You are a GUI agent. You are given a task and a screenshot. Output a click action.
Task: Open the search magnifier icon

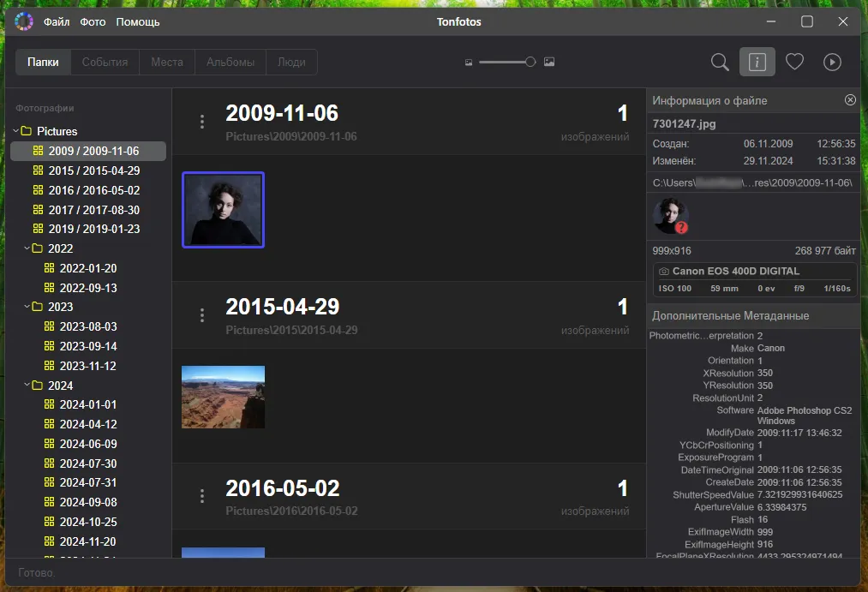point(720,62)
